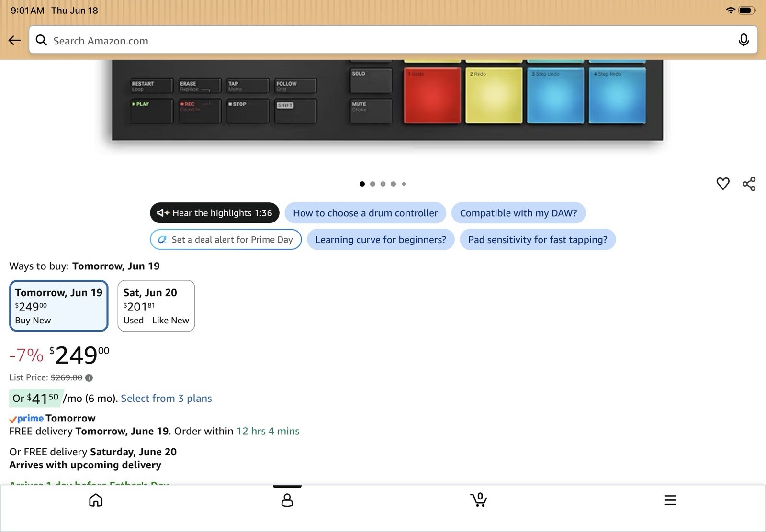Tap the fourth image carousel dot
766x532 pixels.
tap(394, 184)
